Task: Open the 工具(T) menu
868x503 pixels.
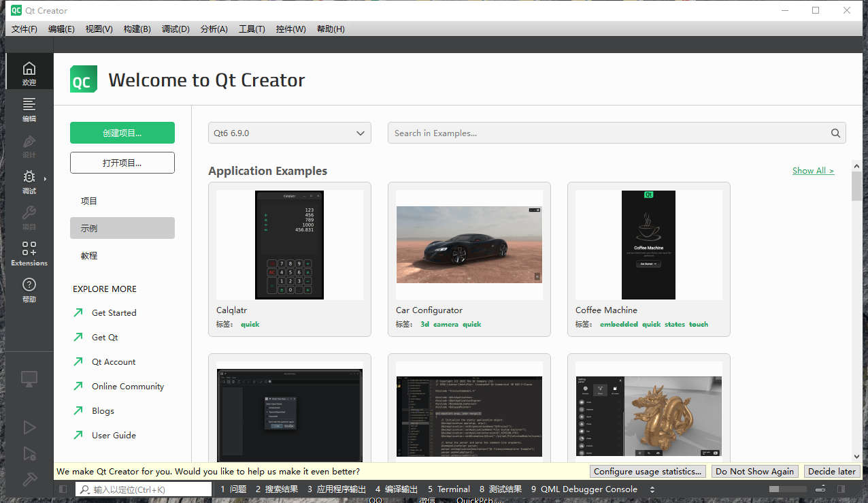Action: click(252, 29)
